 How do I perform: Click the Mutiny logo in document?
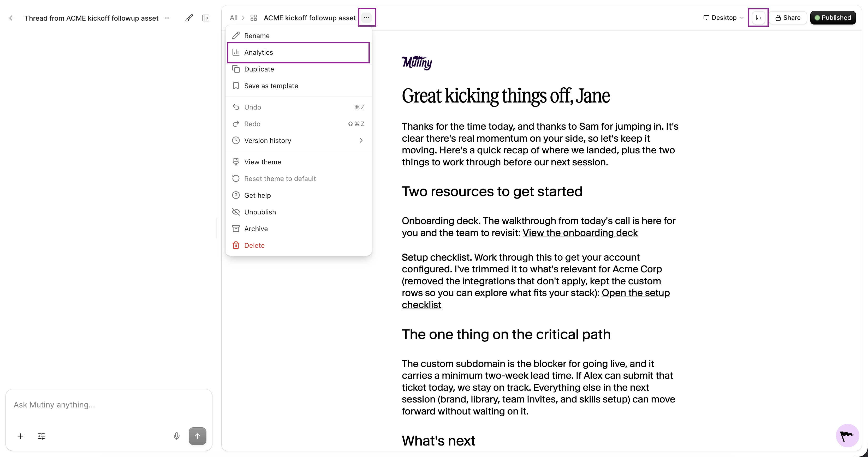417,63
